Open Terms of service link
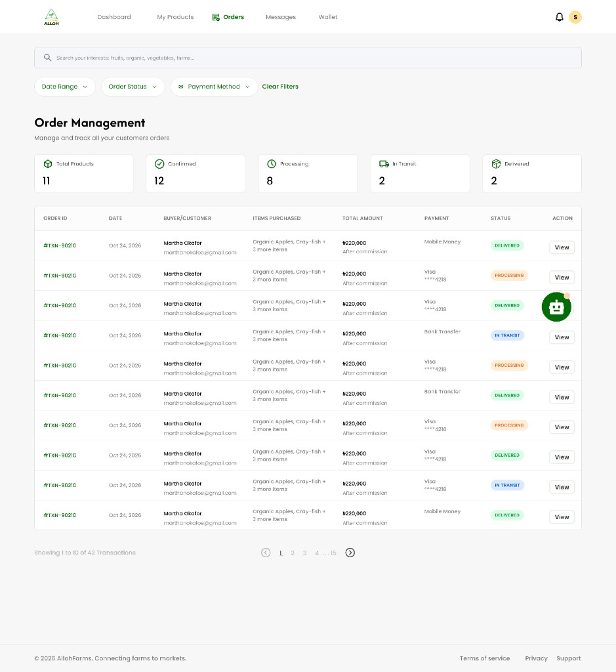The height and width of the screenshot is (672, 616). (485, 658)
